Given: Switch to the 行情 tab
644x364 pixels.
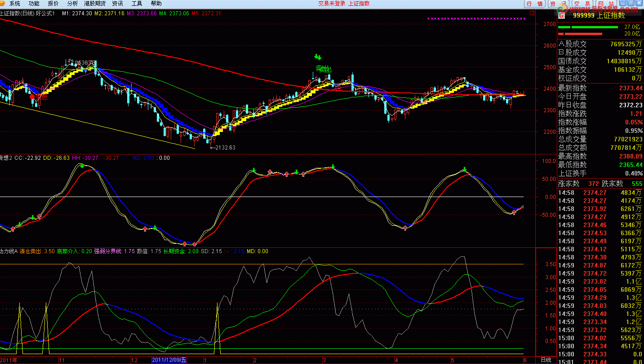Looking at the screenshot, I should [535, 4].
